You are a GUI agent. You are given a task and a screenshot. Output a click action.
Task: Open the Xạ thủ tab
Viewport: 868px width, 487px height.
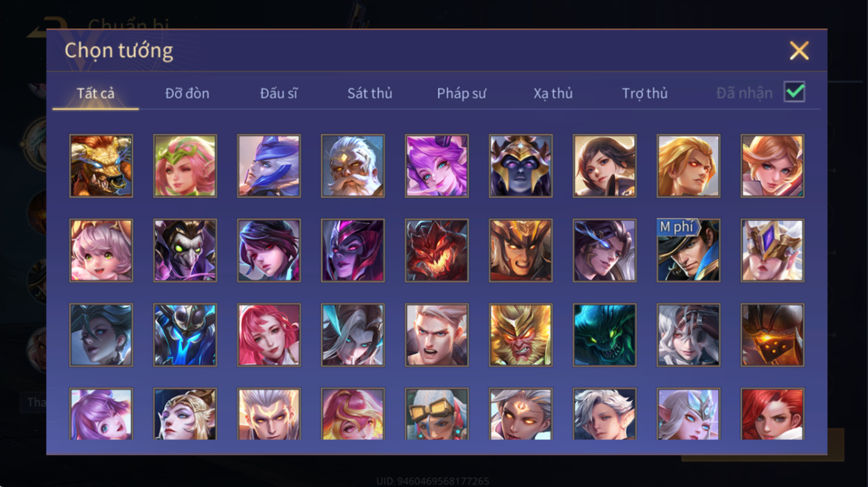coord(553,93)
